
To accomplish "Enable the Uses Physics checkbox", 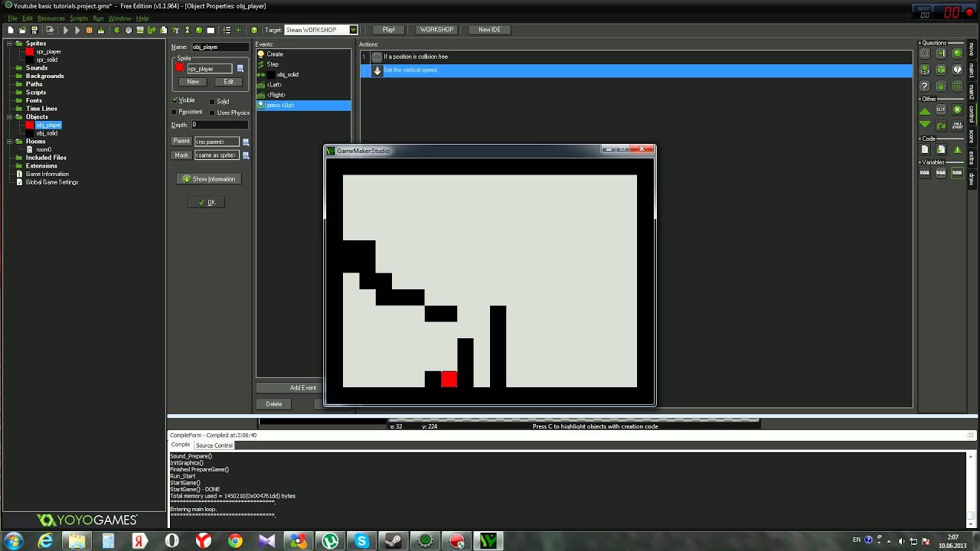I will point(212,112).
